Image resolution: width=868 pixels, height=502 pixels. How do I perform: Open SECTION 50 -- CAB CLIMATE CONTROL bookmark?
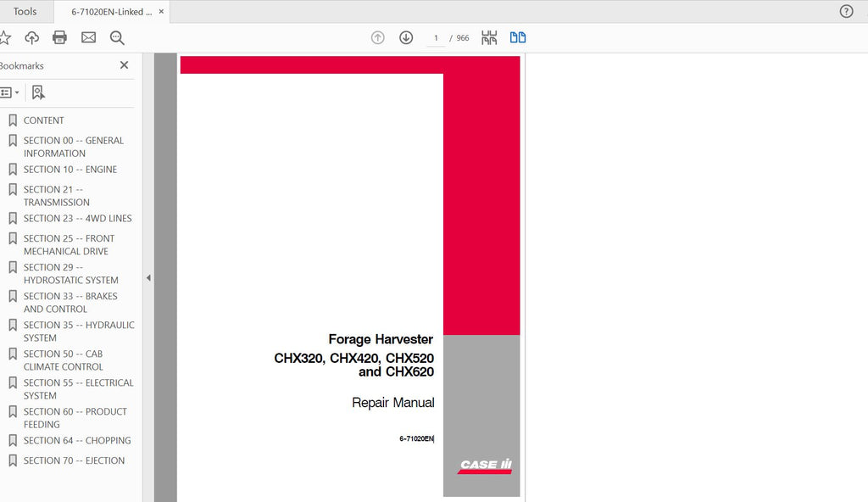coord(63,360)
